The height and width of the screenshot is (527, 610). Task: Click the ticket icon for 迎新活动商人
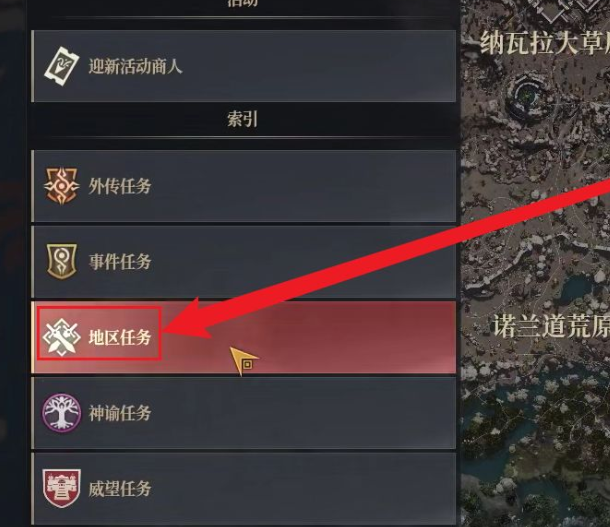click(x=61, y=67)
